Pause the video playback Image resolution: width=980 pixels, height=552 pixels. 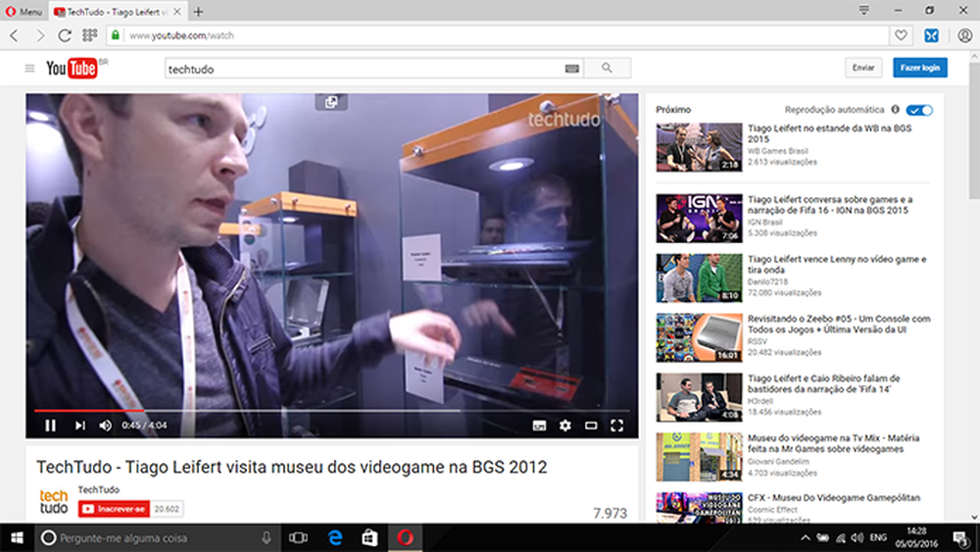click(x=51, y=426)
